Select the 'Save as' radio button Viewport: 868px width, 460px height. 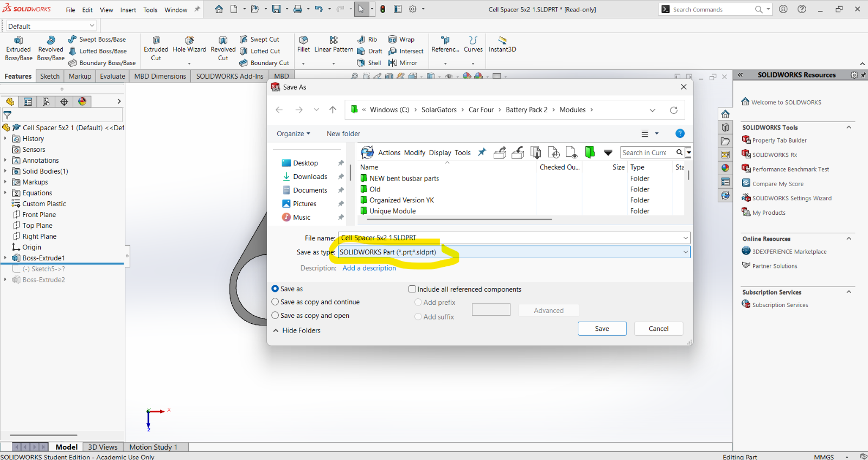(275, 289)
